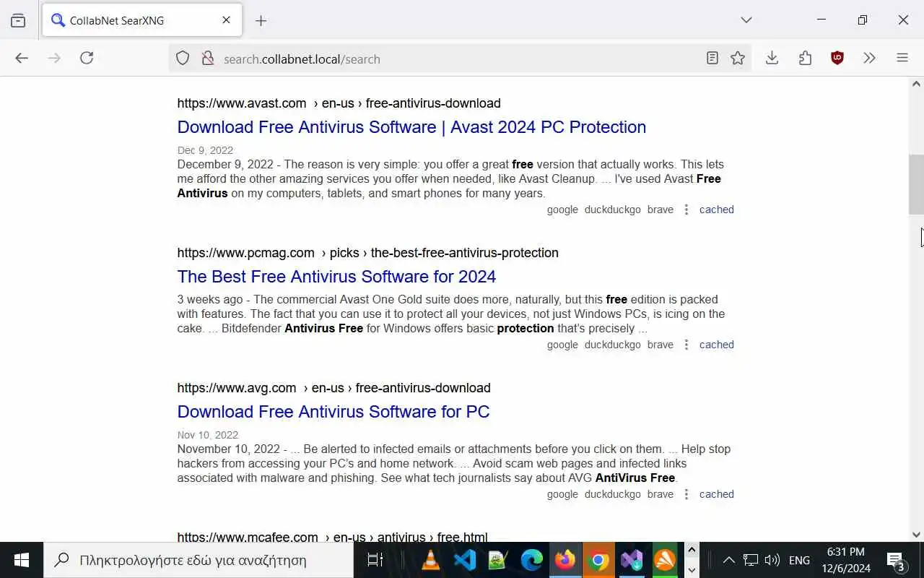The height and width of the screenshot is (578, 924).
Task: Open Task View on taskbar
Action: [x=375, y=560]
